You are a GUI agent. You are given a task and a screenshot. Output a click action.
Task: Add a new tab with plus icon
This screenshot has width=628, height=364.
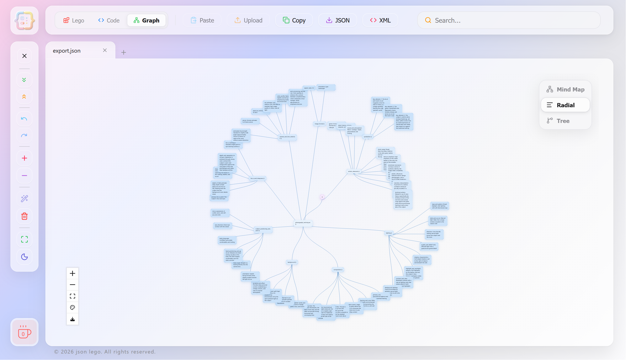pos(124,53)
